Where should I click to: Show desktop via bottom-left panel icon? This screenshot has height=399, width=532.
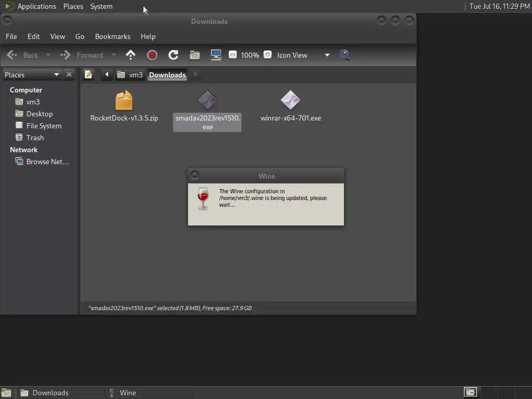pos(6,393)
